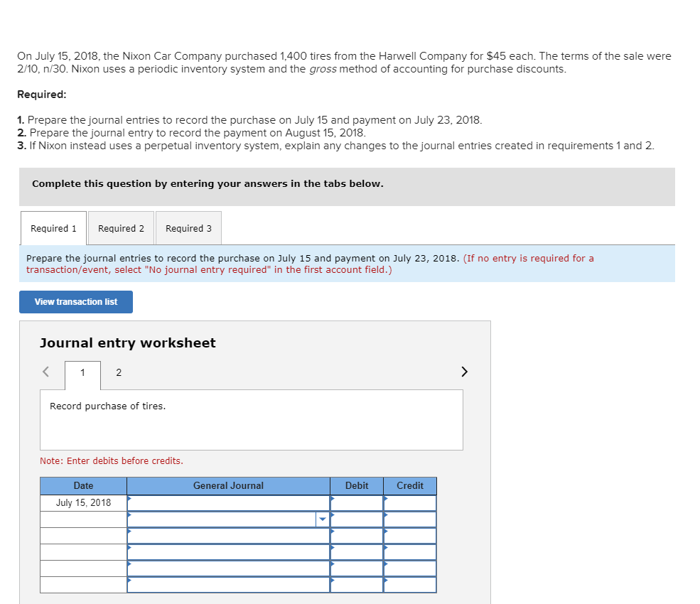Click the July 15, 2018 date cell
700x604 pixels.
tap(83, 502)
